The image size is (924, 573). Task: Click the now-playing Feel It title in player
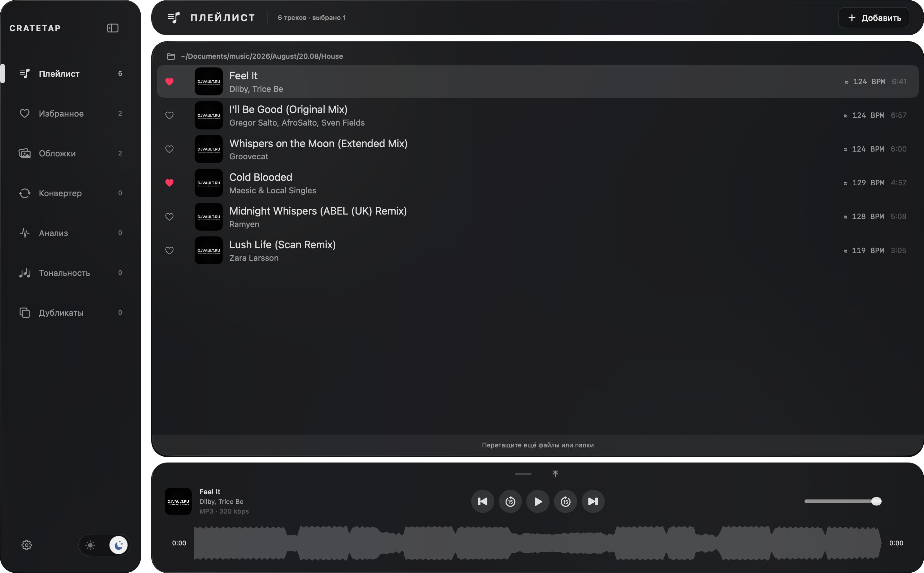pyautogui.click(x=210, y=491)
